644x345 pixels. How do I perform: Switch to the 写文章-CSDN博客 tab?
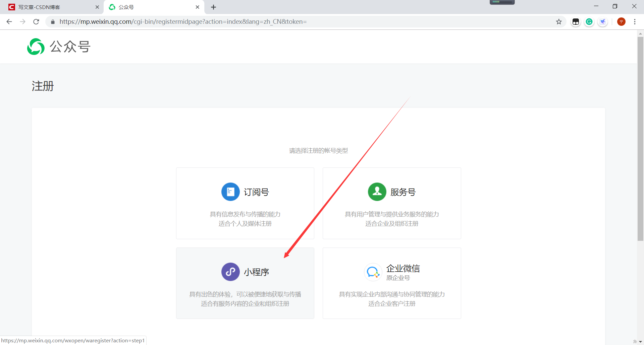click(52, 7)
